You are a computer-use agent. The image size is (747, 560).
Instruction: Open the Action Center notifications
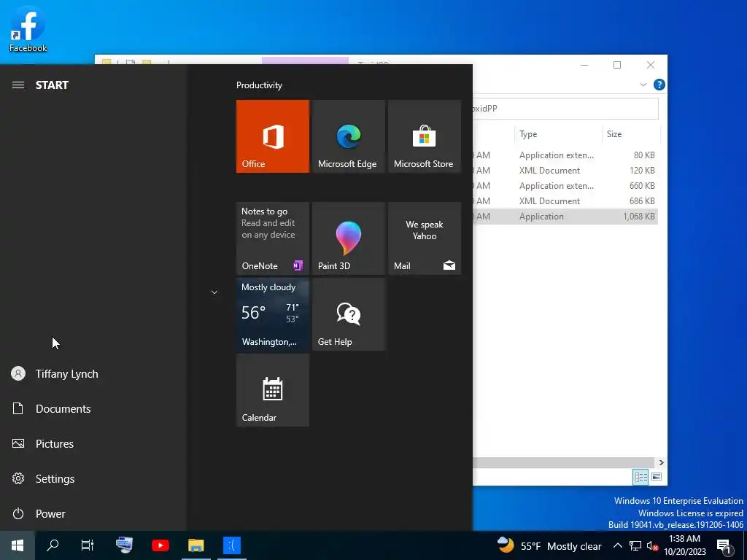(724, 545)
